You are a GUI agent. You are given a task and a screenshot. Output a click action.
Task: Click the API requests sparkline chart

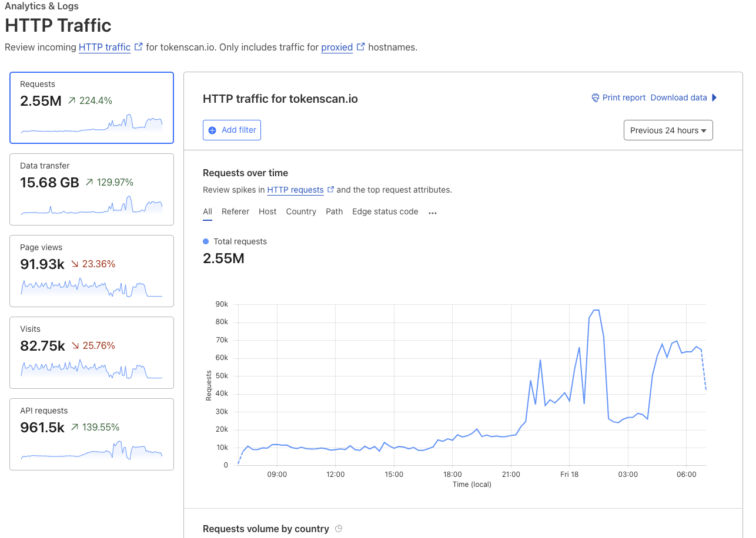(x=92, y=450)
